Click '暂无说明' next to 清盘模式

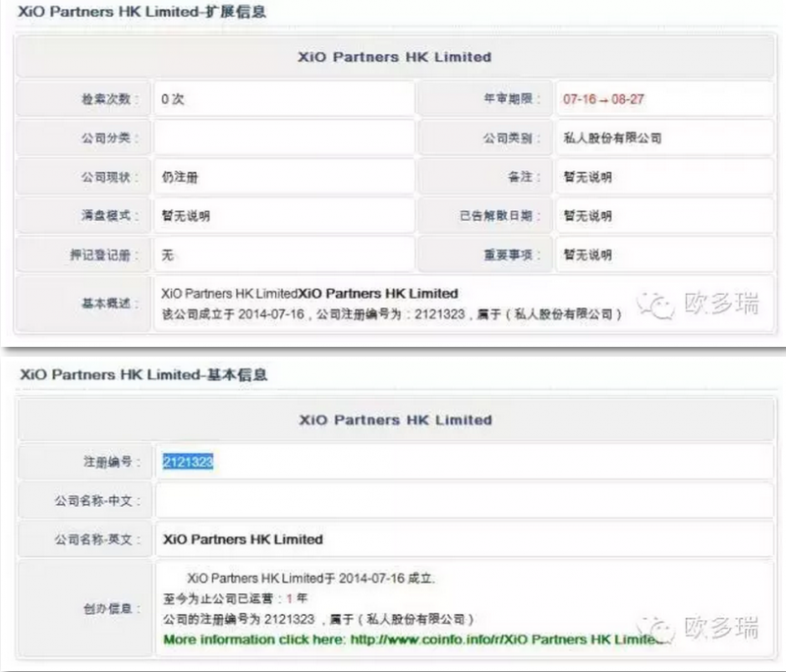point(186,216)
